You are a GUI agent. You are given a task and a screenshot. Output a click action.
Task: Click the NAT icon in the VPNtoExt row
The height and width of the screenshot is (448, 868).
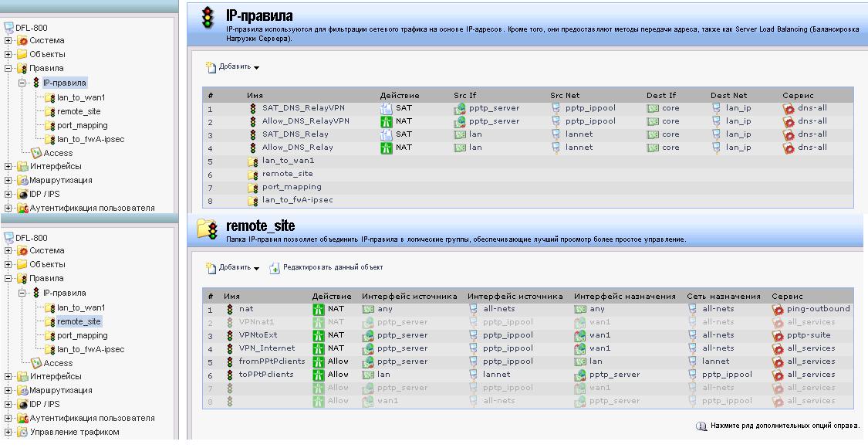(x=319, y=335)
